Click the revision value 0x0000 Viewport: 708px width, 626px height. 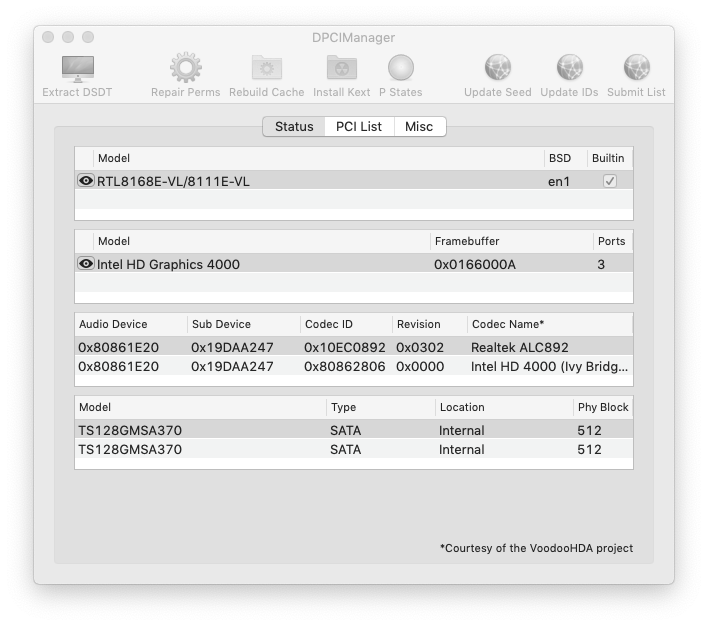pos(420,366)
